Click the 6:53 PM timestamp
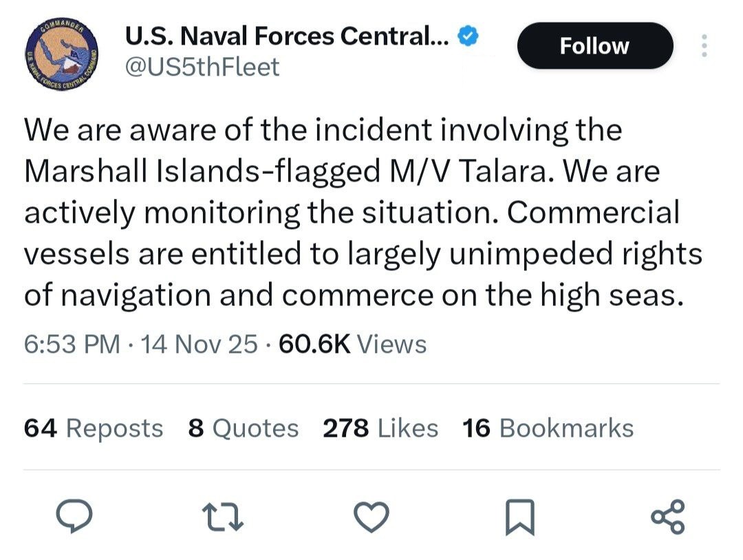 72,344
